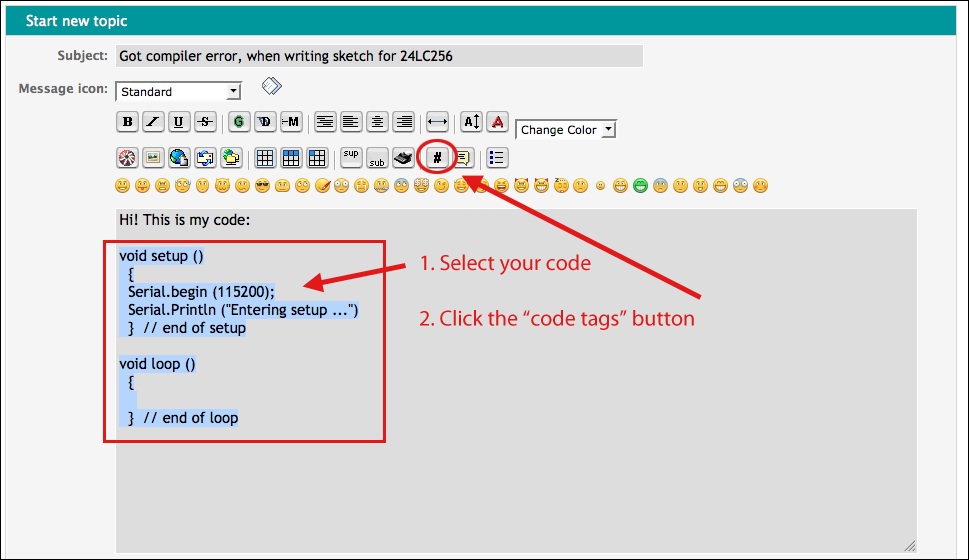Insert a table column

click(x=317, y=158)
